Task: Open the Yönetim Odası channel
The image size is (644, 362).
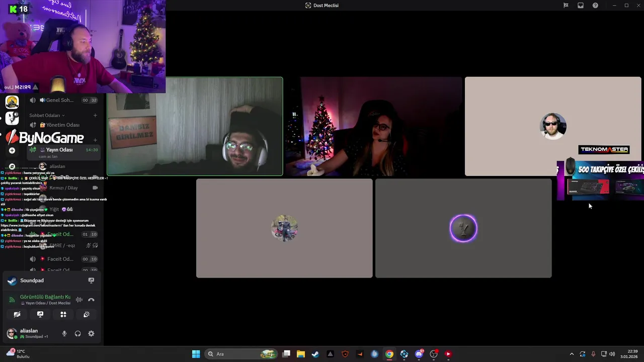Action: coord(63,125)
